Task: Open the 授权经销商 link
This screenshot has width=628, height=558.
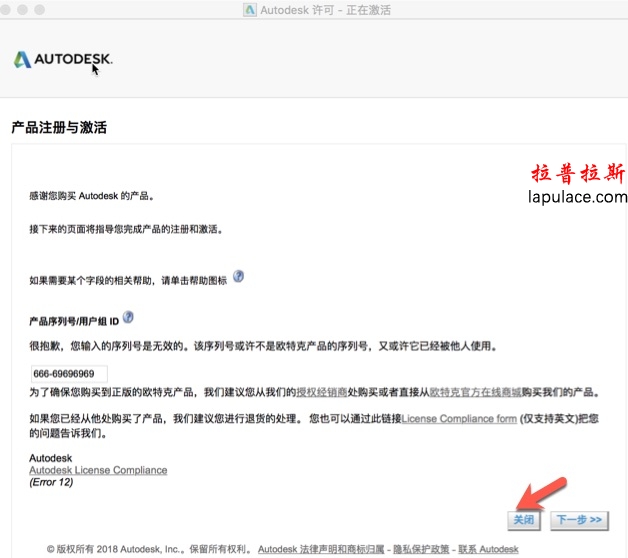Action: 322,392
